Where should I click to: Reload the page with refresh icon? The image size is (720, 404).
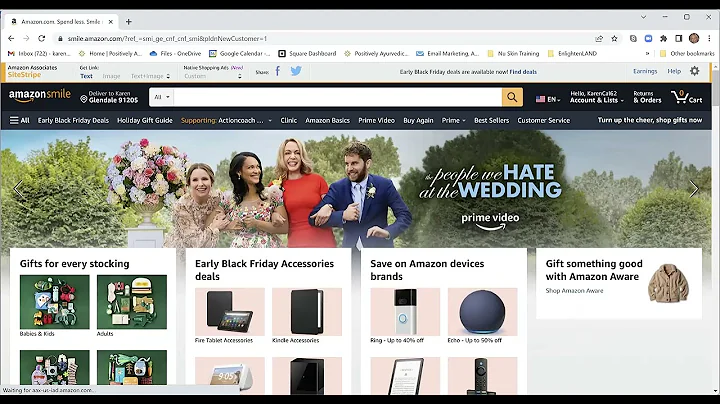pos(42,39)
